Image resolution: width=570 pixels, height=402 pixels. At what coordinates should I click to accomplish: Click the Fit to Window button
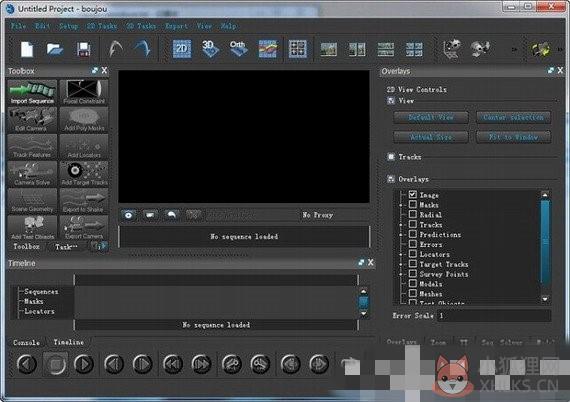tap(513, 137)
